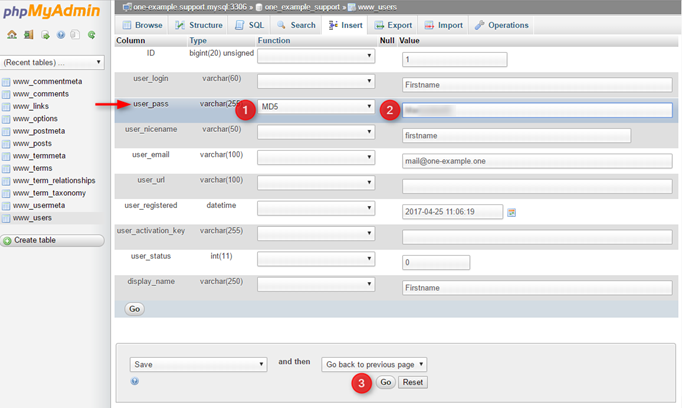Open the calendar picker for user_registered
Viewport: 682px width, 408px height.
(x=512, y=212)
